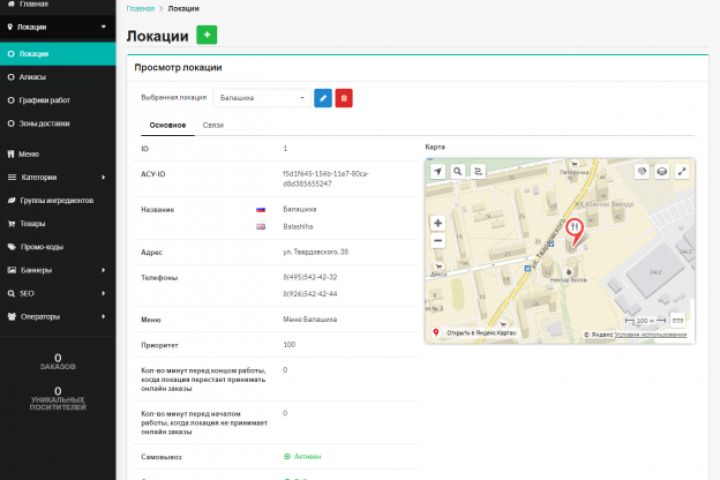Click the map geolocation arrow icon
The image size is (720, 480).
pos(437,172)
